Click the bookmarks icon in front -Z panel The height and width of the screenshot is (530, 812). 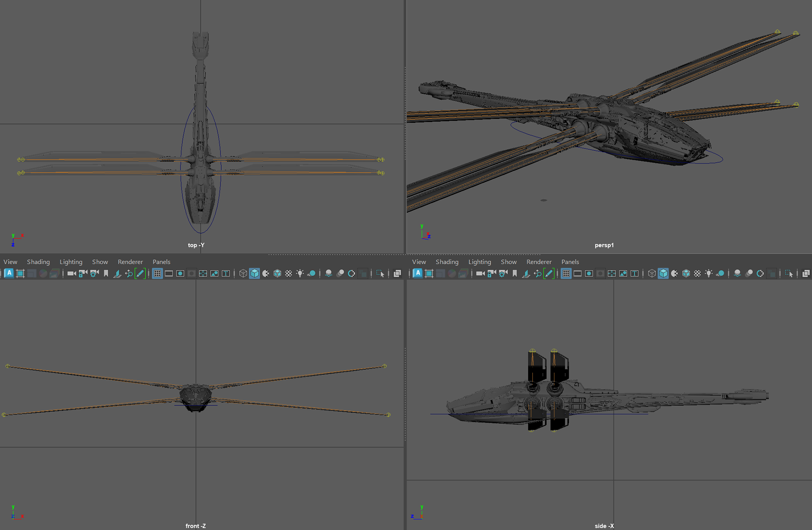(x=106, y=273)
